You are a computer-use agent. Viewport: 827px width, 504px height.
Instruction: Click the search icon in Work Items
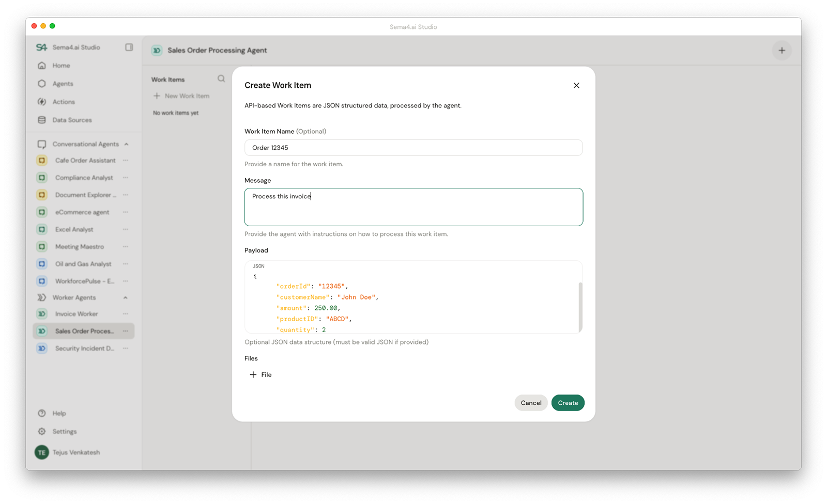[221, 78]
